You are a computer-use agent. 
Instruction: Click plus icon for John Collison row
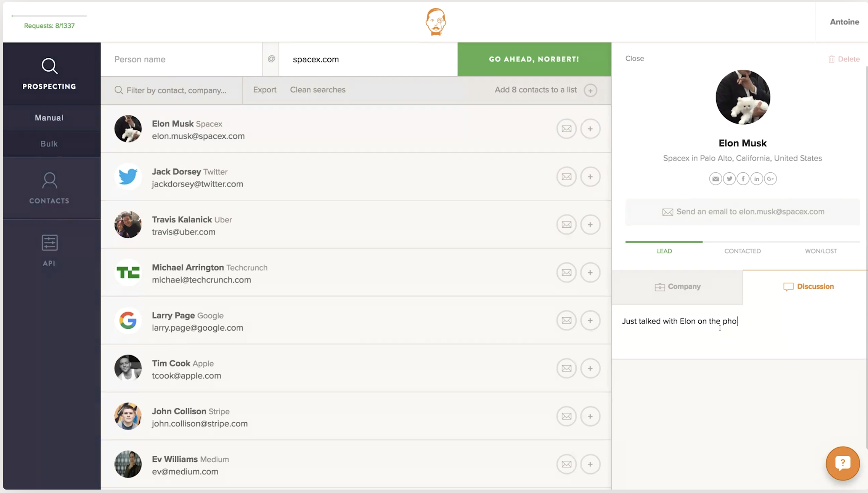click(x=590, y=416)
